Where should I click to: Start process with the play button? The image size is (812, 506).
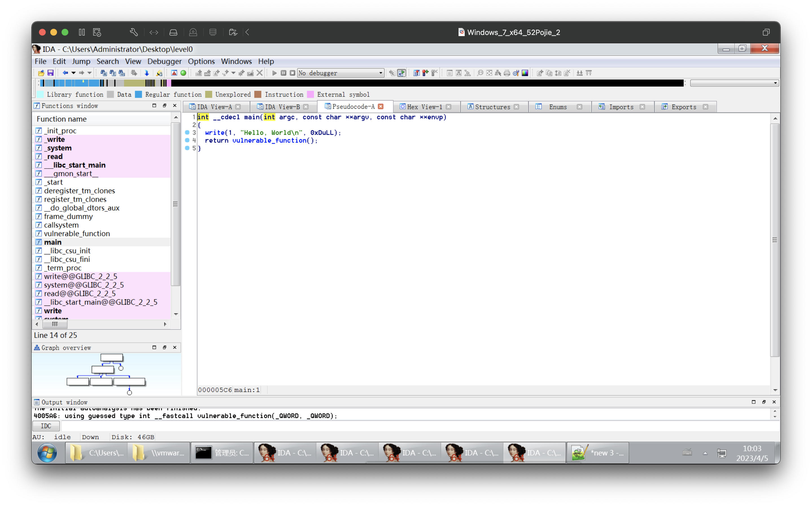274,73
